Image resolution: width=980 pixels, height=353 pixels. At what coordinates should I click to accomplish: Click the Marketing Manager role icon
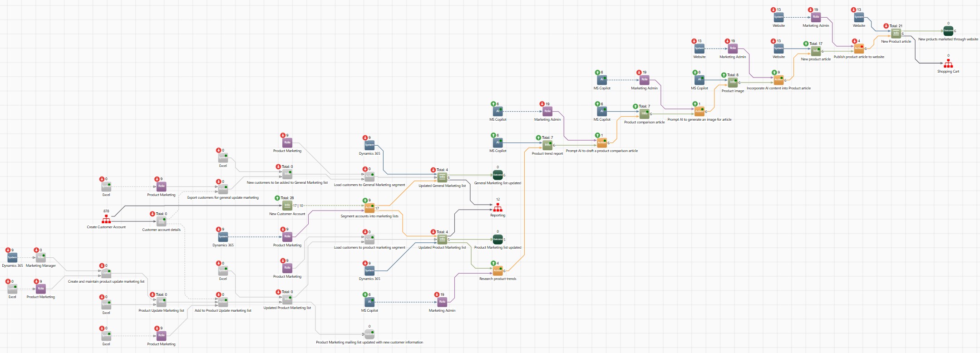tap(41, 257)
